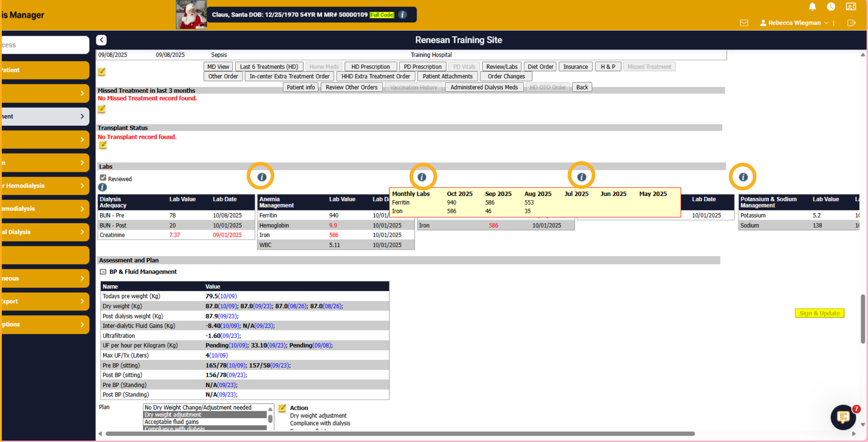Viewport: 868px width, 442px height.
Task: Open the chat support bubble
Action: tap(843, 417)
